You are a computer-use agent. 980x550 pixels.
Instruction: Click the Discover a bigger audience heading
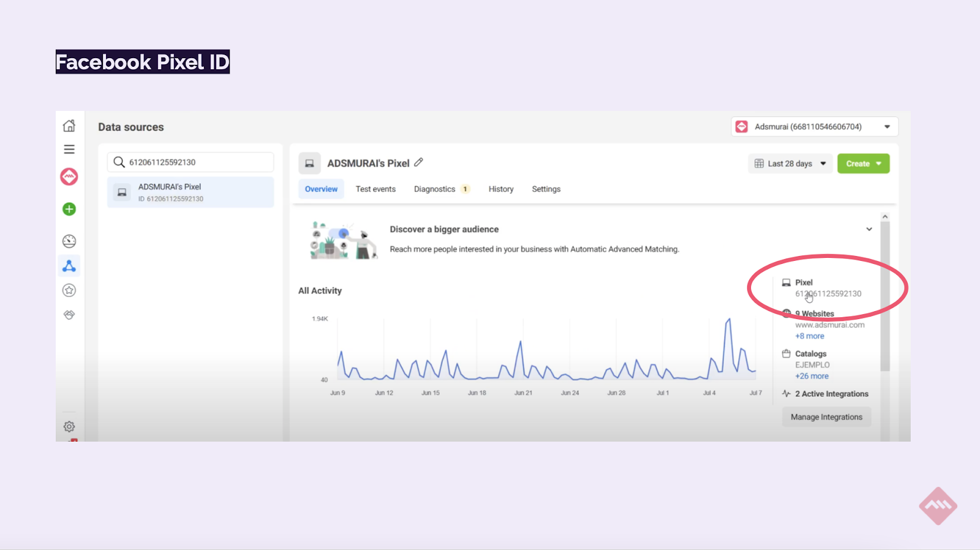[444, 229]
